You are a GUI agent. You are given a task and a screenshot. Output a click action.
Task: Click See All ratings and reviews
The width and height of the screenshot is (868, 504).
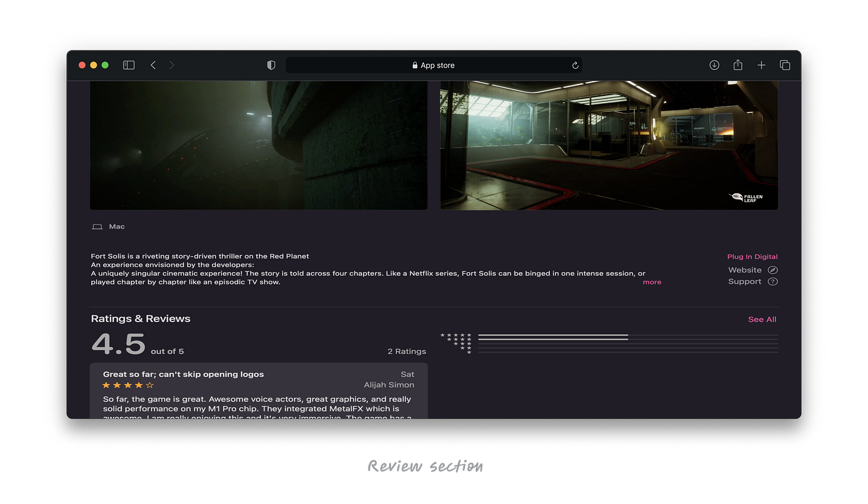pyautogui.click(x=762, y=320)
